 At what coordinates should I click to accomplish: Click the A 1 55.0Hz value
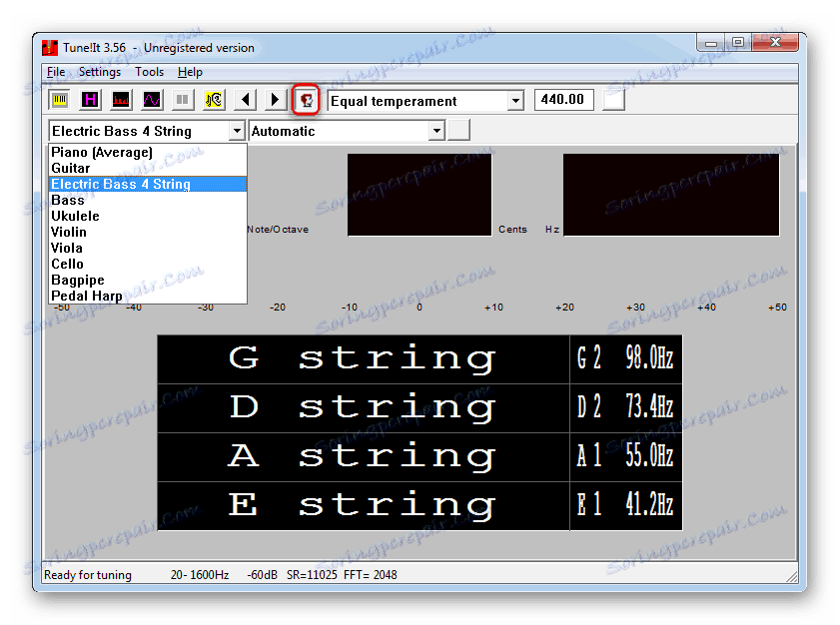pos(625,457)
